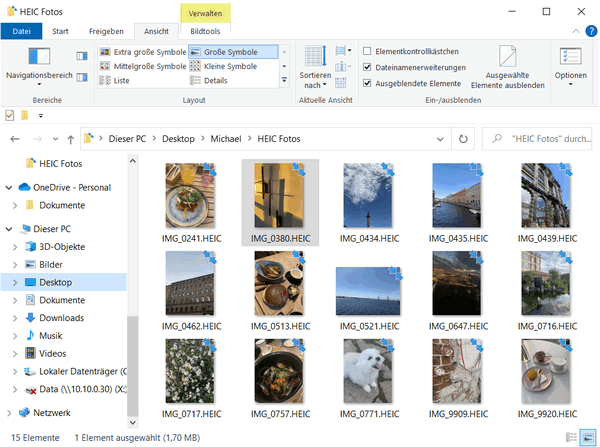Enable the Elementkontrollkästchen checkbox
Viewport: 600px width, 447px height.
coord(367,51)
